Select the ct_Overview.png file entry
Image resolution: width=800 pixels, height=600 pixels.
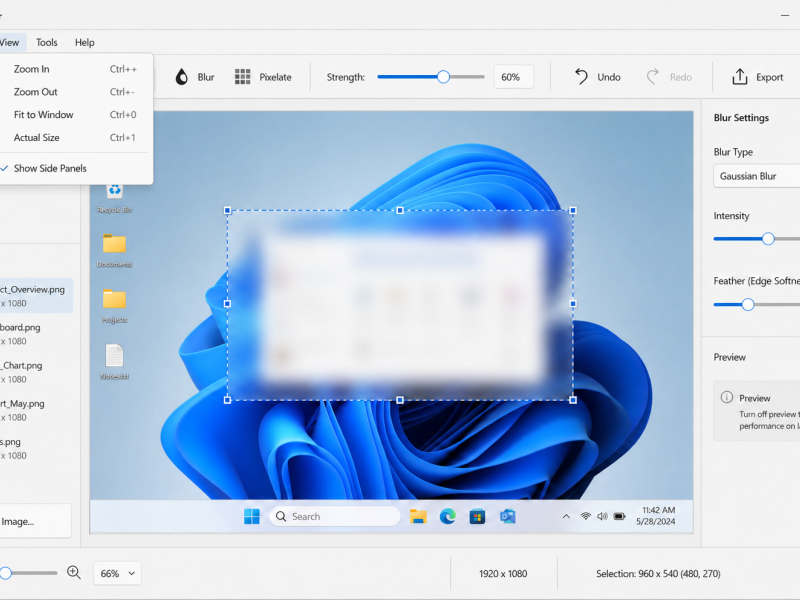pyautogui.click(x=36, y=296)
